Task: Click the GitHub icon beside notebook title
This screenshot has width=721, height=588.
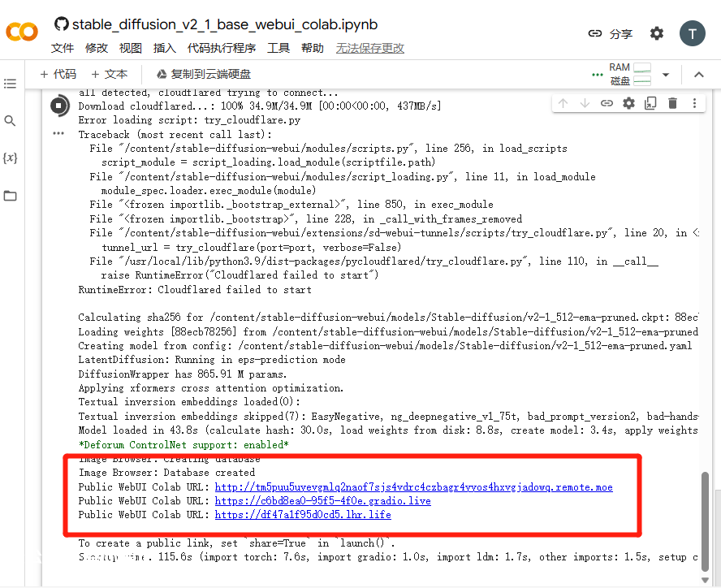Action: (x=61, y=24)
